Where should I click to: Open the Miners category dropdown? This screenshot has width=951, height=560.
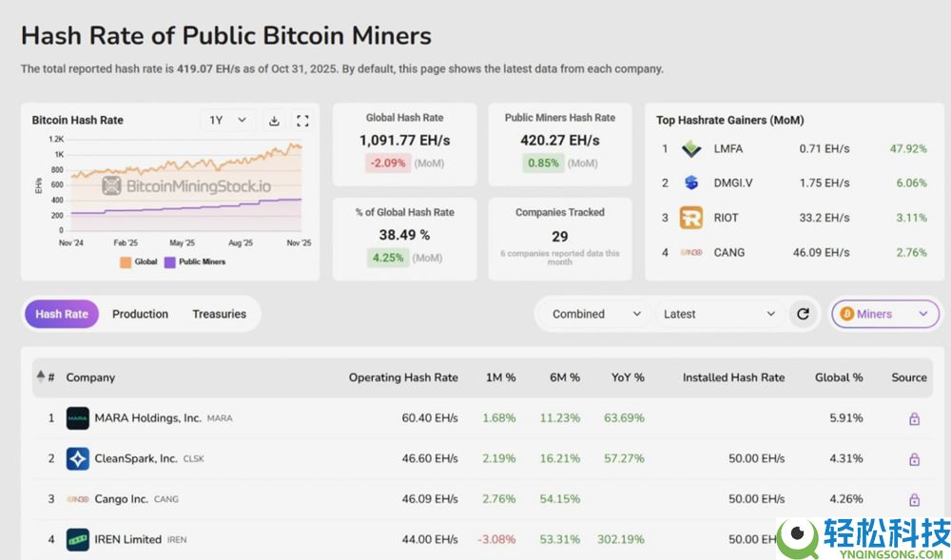tap(884, 314)
